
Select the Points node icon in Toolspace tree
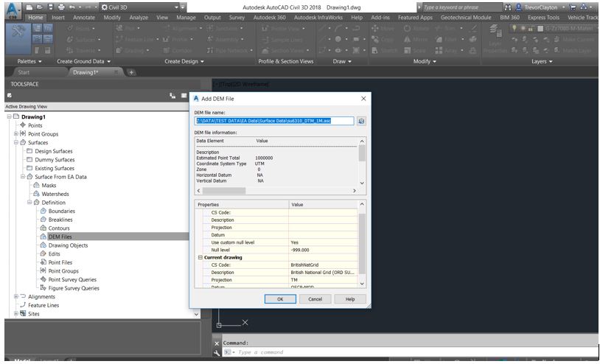coord(23,125)
